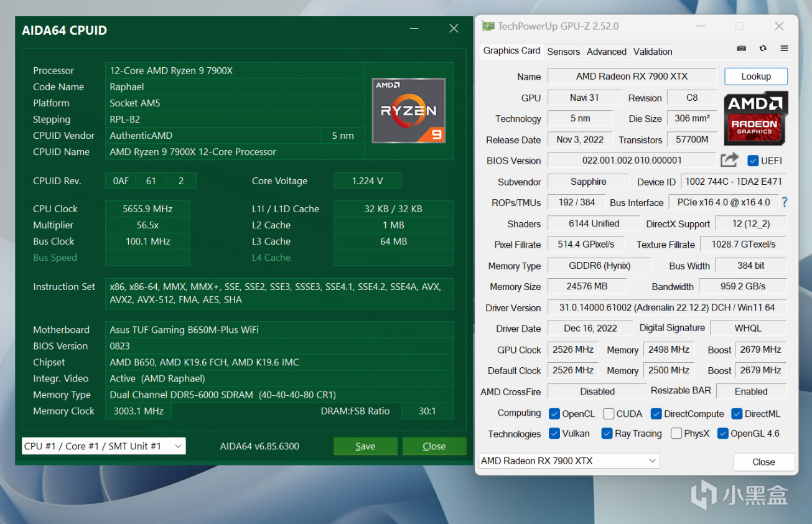
Task: Switch to the Graphics Card tab
Action: pyautogui.click(x=511, y=51)
